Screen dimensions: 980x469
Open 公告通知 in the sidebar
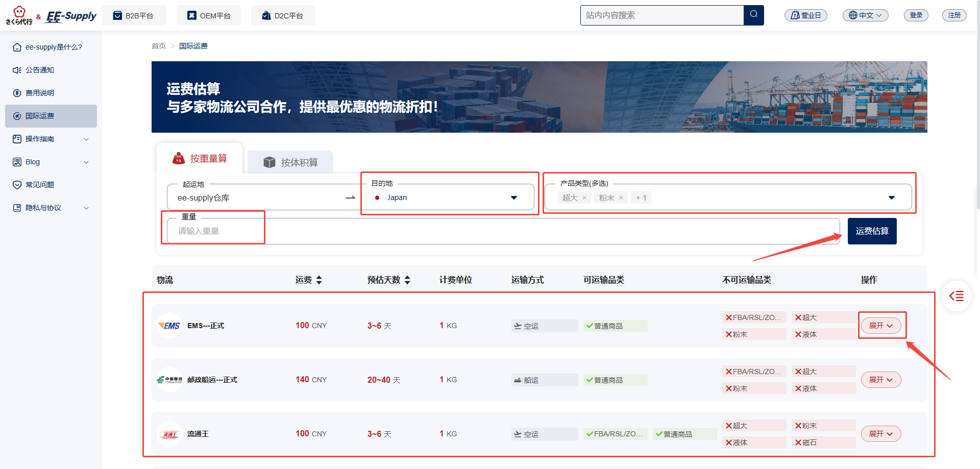point(51,70)
